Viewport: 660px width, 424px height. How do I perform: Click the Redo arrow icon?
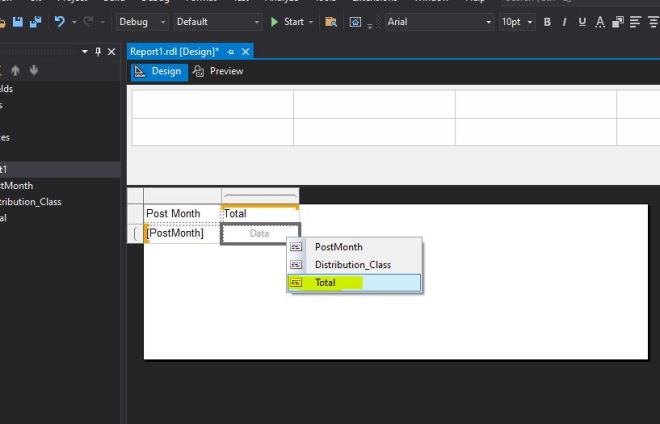[88, 22]
